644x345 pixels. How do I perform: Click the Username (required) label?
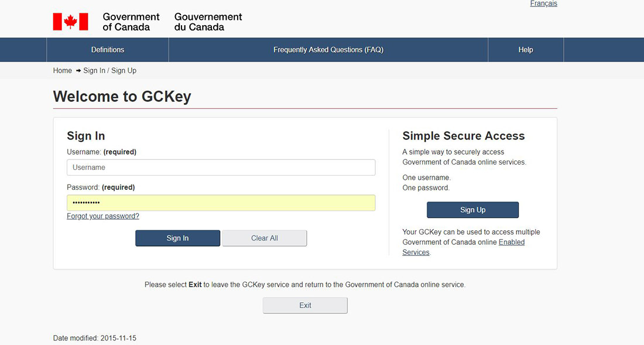(x=101, y=152)
